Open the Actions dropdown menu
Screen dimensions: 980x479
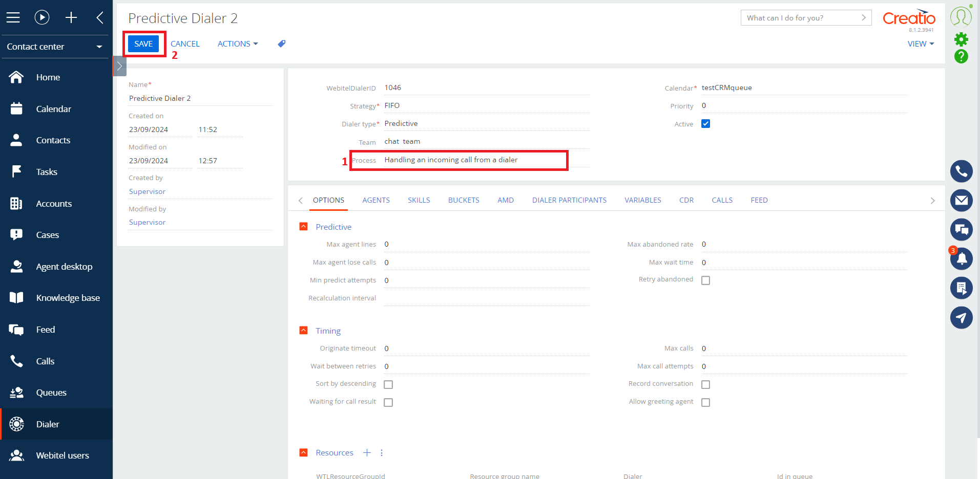[238, 44]
